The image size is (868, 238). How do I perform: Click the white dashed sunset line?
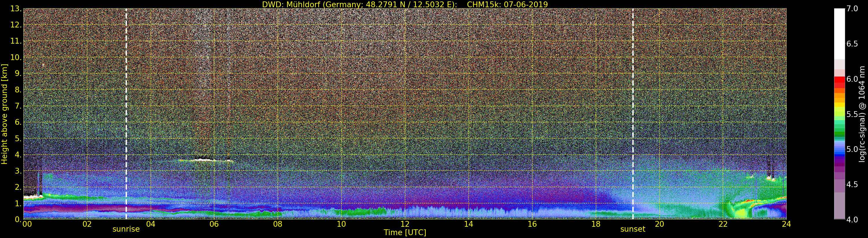(633, 114)
